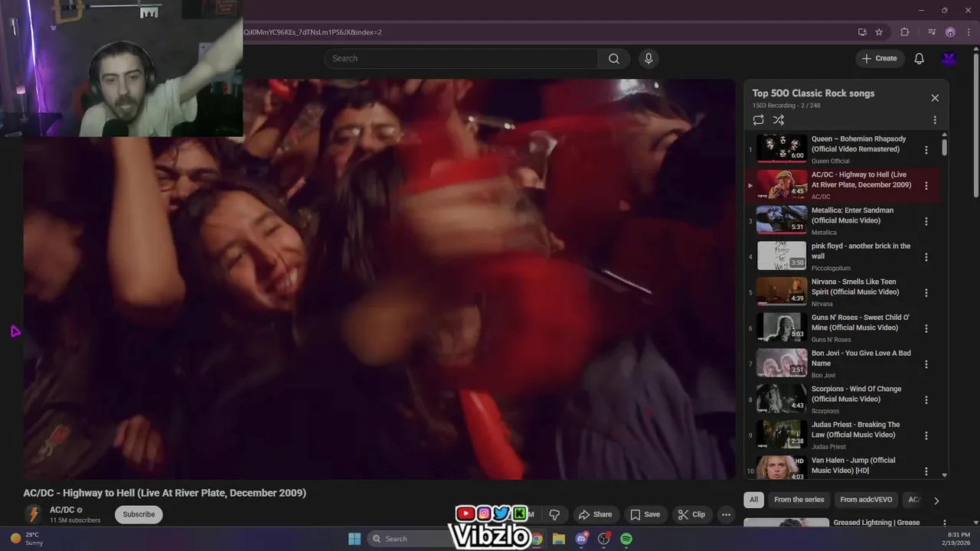The image size is (980, 551).
Task: Click install app icon in address bar
Action: tap(862, 32)
